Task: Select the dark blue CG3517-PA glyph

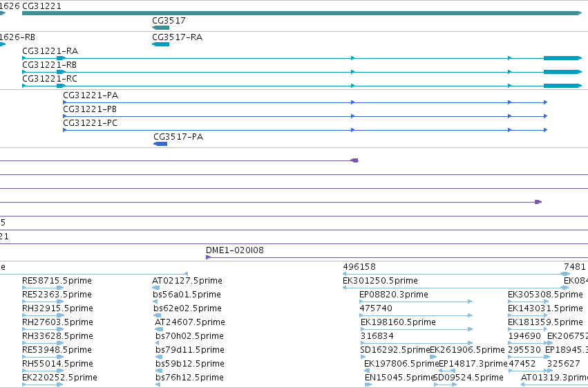Action: (x=160, y=144)
